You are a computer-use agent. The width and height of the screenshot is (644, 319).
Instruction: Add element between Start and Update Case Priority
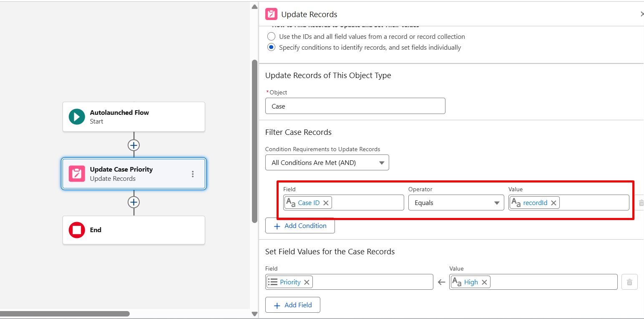pos(133,145)
